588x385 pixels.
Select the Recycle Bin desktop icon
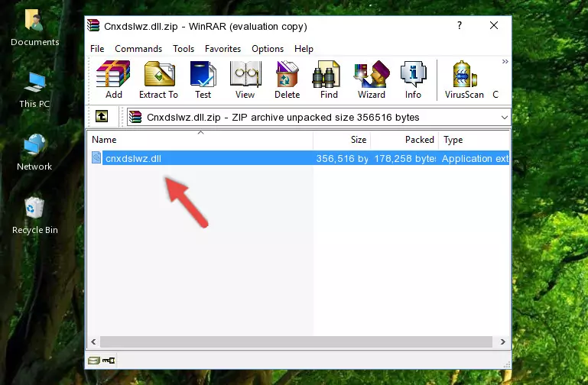(35, 215)
